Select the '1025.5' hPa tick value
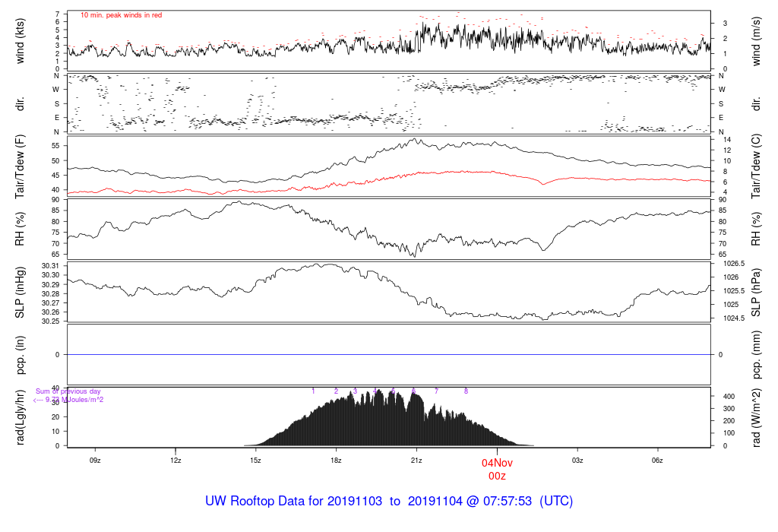The height and width of the screenshot is (532, 778). coord(735,291)
